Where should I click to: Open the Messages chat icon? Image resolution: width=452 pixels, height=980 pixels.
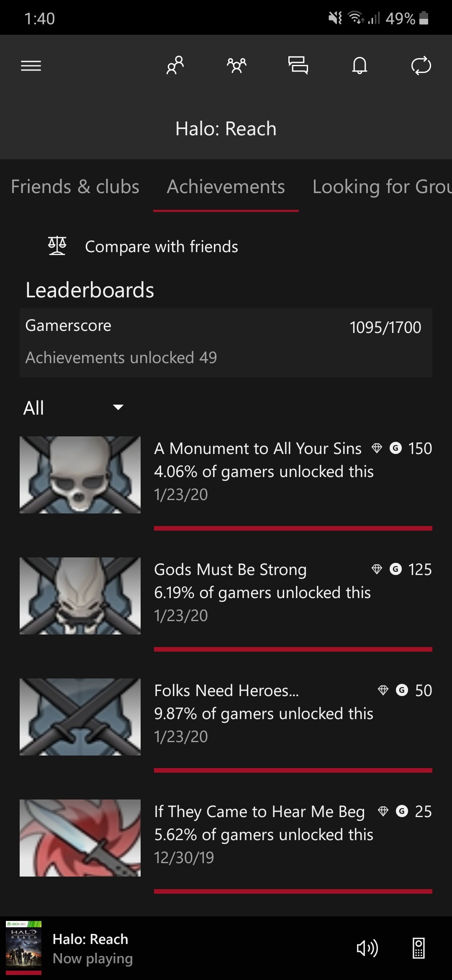tap(298, 65)
